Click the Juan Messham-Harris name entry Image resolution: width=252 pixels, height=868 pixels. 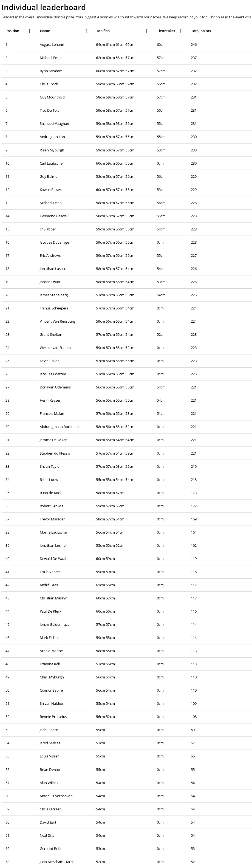[57, 862]
